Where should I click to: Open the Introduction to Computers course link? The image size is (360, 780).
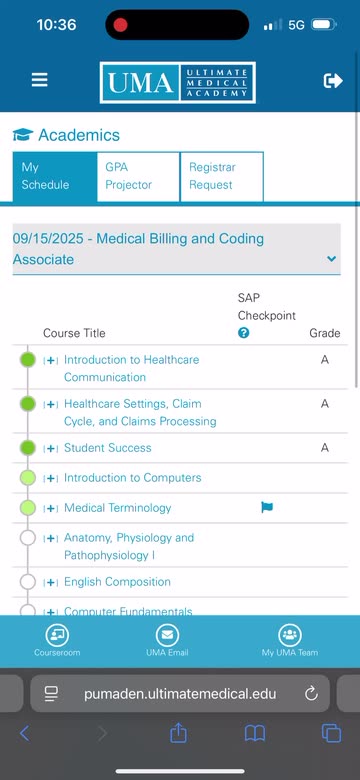point(133,478)
